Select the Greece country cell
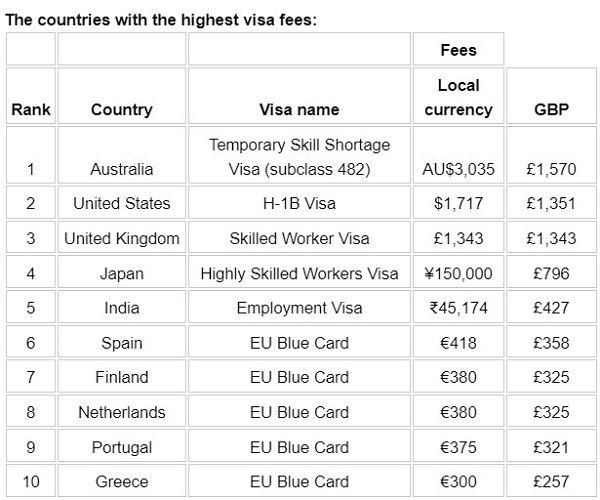600x500 pixels. click(x=121, y=482)
